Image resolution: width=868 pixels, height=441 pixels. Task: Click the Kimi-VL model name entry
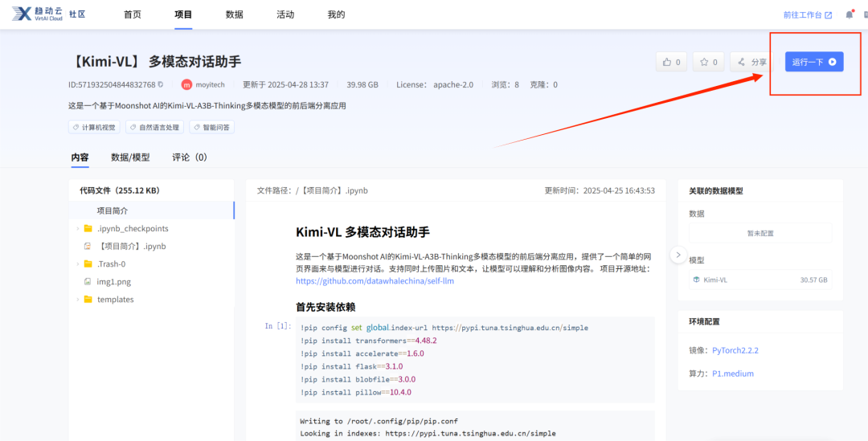pyautogui.click(x=715, y=280)
